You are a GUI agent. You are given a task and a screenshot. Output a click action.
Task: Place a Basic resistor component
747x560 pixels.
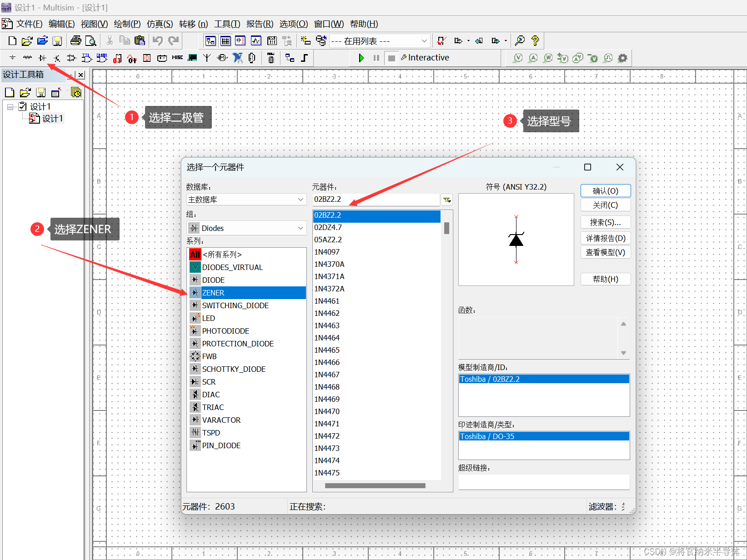tap(27, 58)
